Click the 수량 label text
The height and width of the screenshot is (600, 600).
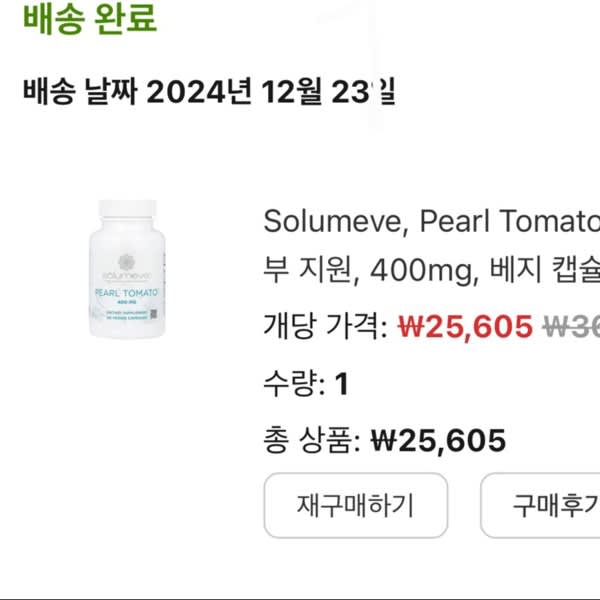(294, 383)
